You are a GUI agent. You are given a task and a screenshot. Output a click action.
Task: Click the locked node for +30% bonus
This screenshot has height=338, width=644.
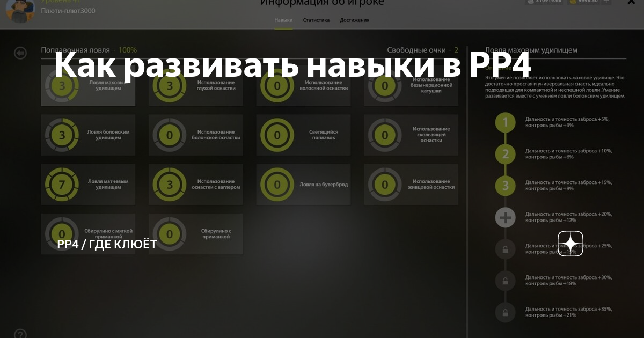point(505,281)
